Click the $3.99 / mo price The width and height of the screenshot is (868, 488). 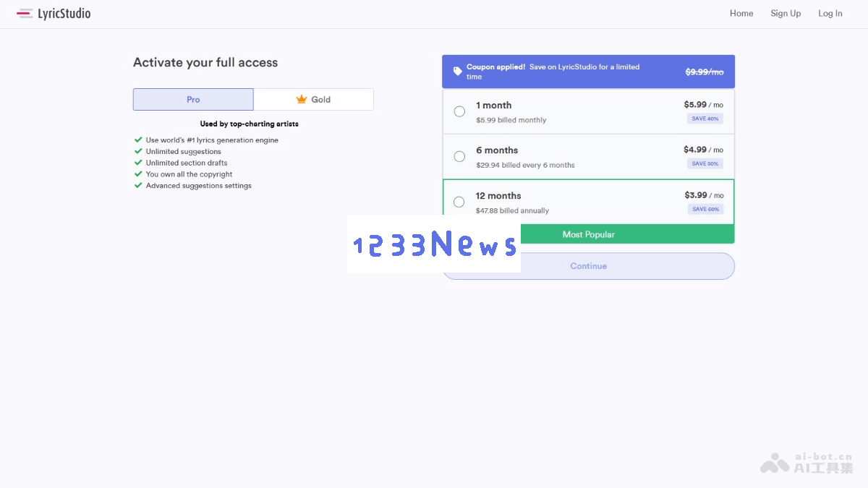click(704, 195)
